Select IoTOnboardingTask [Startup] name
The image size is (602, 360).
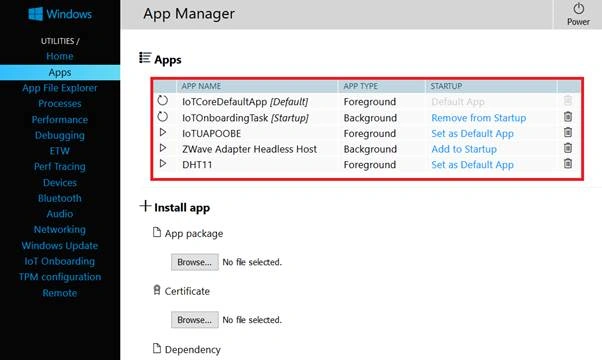click(245, 118)
